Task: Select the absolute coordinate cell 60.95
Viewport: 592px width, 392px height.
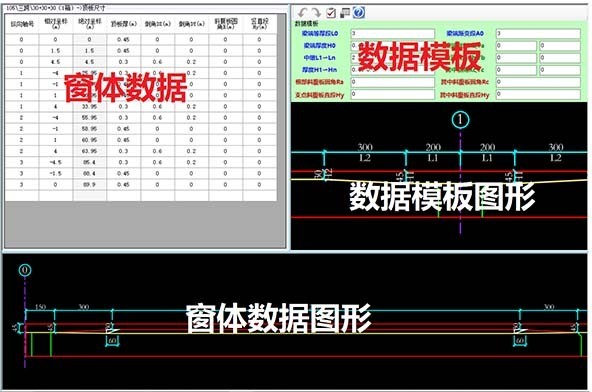Action: click(x=89, y=140)
